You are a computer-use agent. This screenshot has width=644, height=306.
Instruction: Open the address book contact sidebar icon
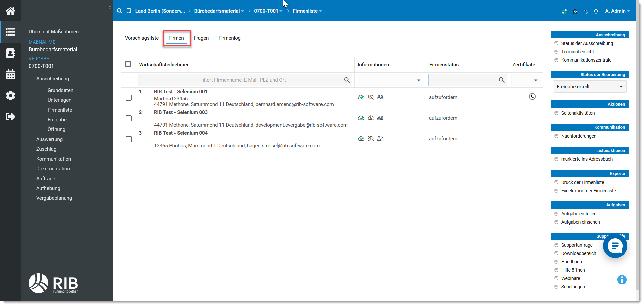pos(10,53)
